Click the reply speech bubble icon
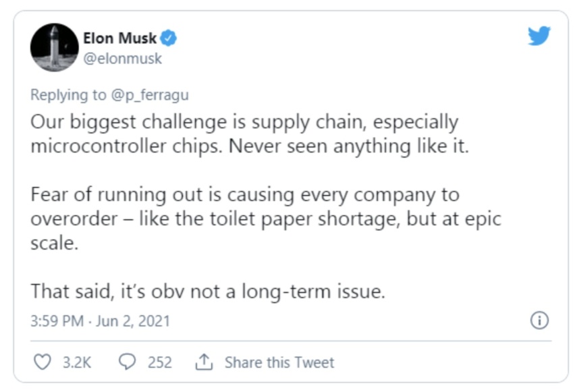575x392 pixels. (128, 362)
